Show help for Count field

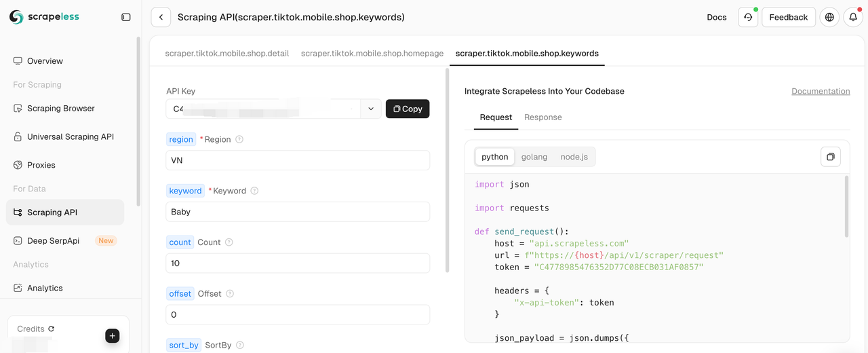[x=229, y=242]
